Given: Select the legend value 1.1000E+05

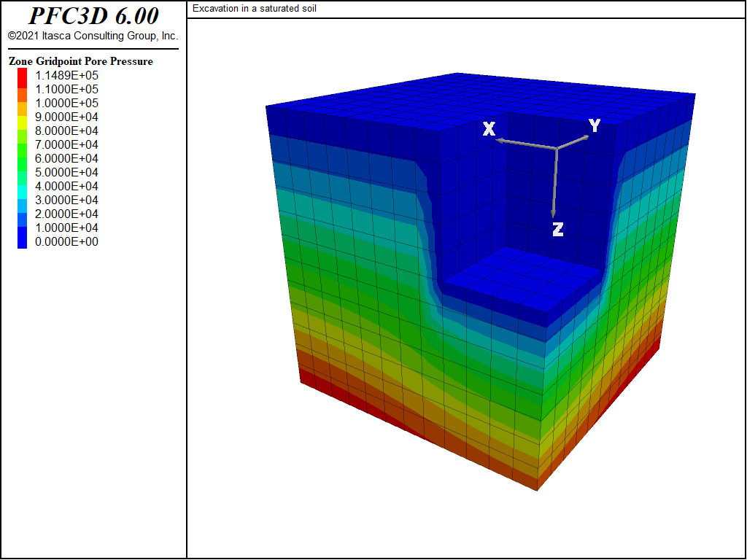Looking at the screenshot, I should point(66,89).
